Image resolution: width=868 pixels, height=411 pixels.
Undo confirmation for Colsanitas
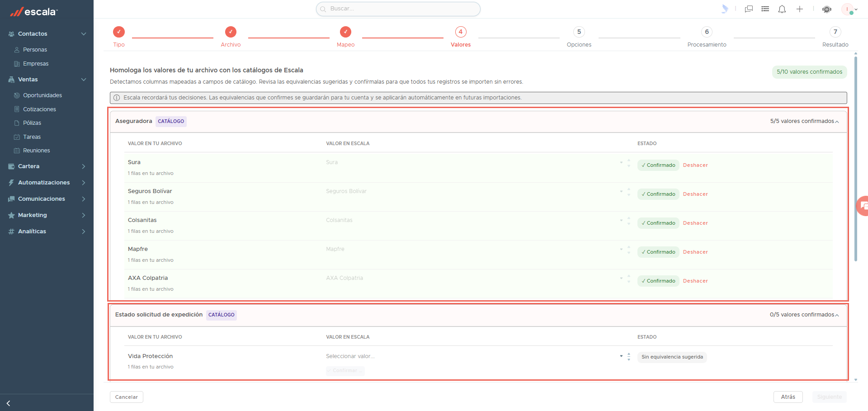[695, 223]
